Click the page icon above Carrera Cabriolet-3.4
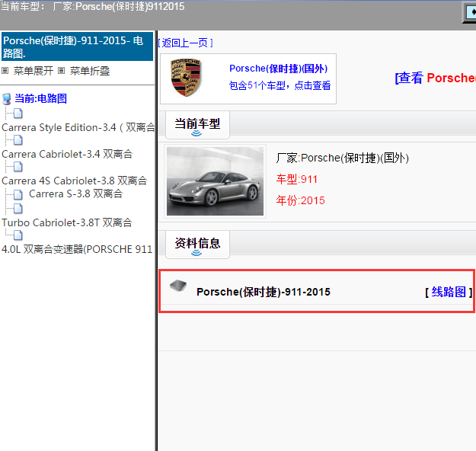 (x=18, y=140)
